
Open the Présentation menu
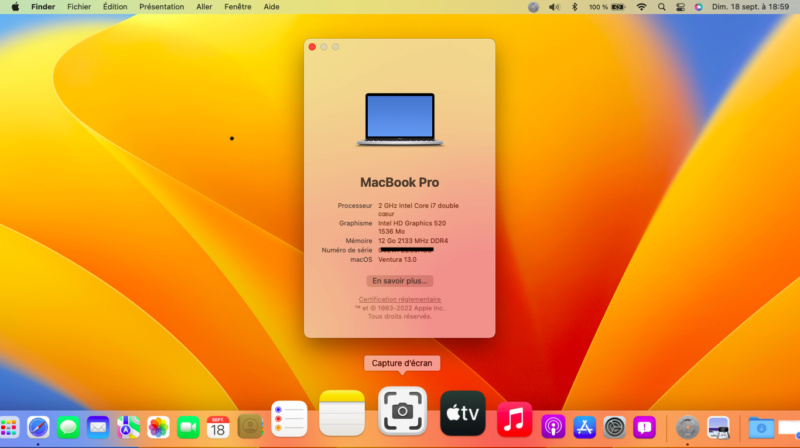pyautogui.click(x=161, y=7)
